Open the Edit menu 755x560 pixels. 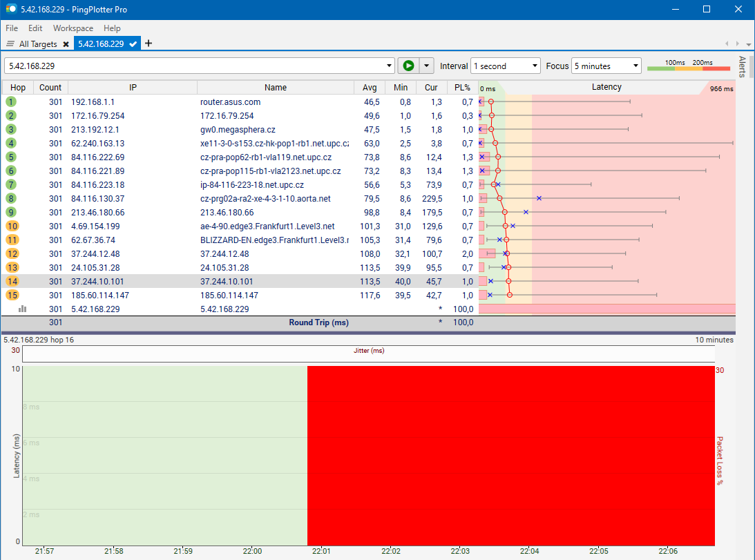pyautogui.click(x=35, y=28)
